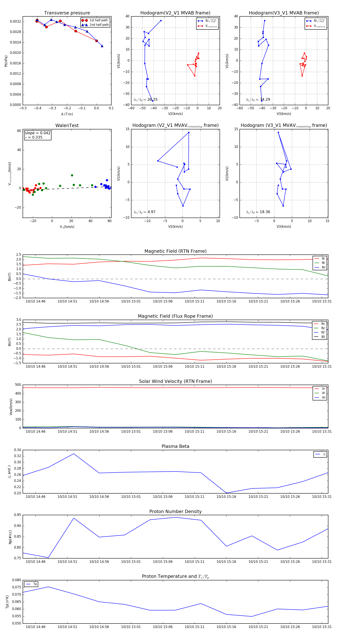Viewport: 351px width, 644px height.
Task: Click the Magnetic Field (RTN Frame) title
Action: point(175,251)
